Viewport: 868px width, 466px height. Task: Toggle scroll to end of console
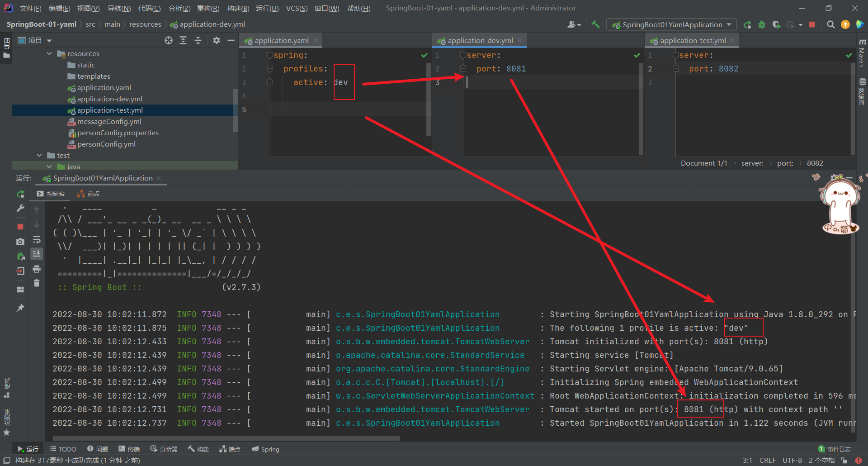pyautogui.click(x=37, y=254)
